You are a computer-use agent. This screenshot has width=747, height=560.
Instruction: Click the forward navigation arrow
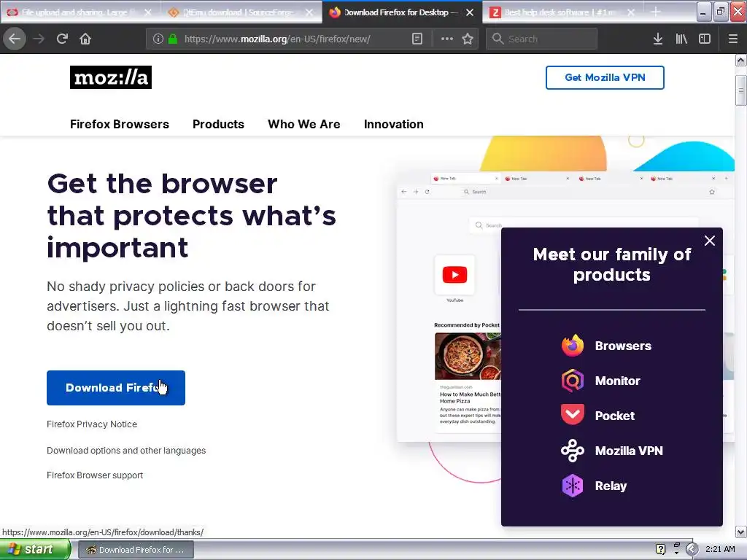pos(39,39)
